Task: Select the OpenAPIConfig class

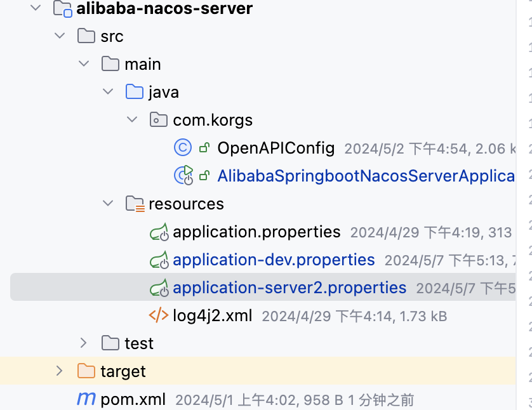Action: coord(276,147)
